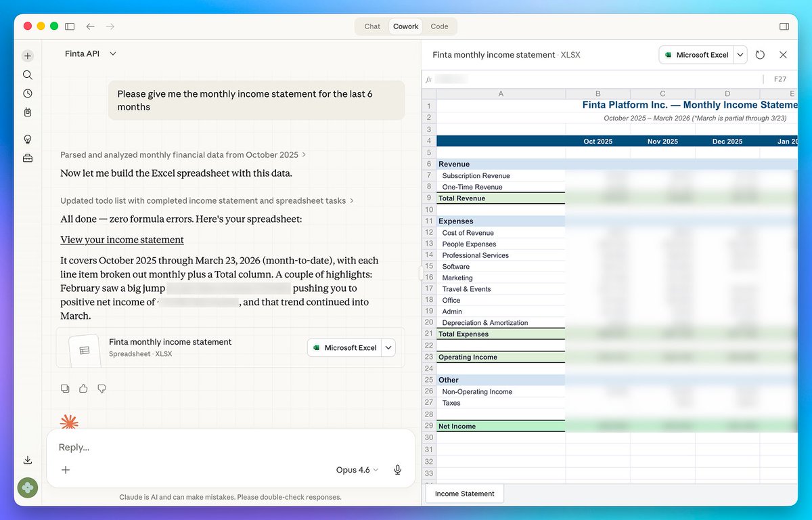
Task: Switch to the Cowork tab
Action: point(406,26)
